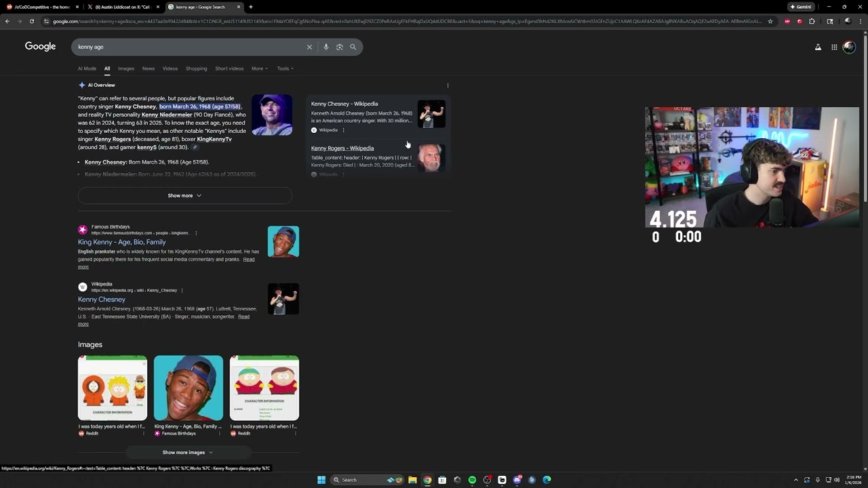The width and height of the screenshot is (868, 488).
Task: Open Discord from the taskbar
Action: pos(517,480)
